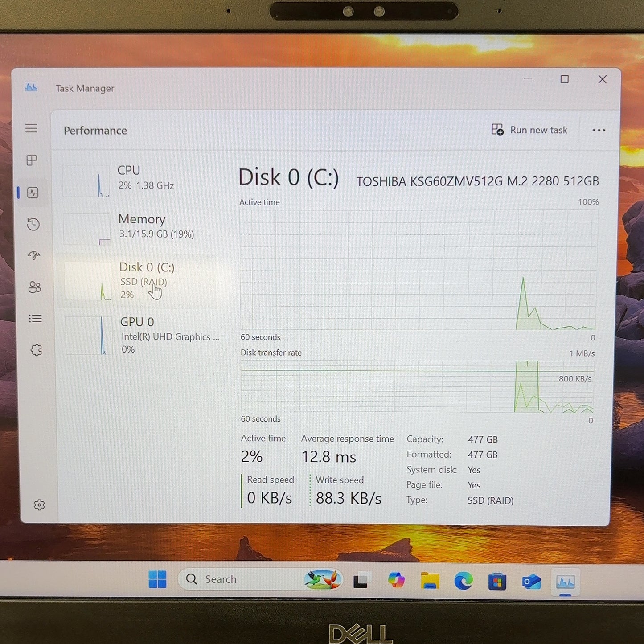This screenshot has height=644, width=644.
Task: Click the Capacity 477 GB value
Action: pyautogui.click(x=483, y=439)
